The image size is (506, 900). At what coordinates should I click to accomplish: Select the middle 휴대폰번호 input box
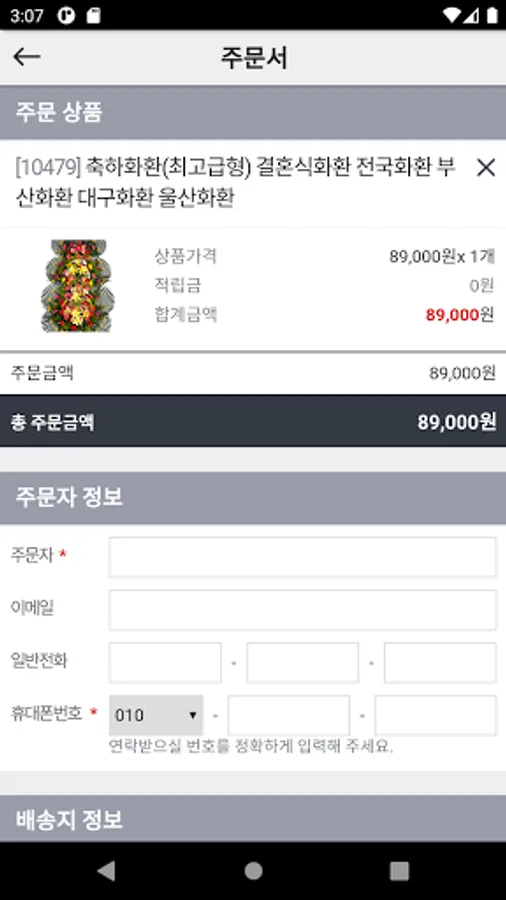[x=289, y=715]
